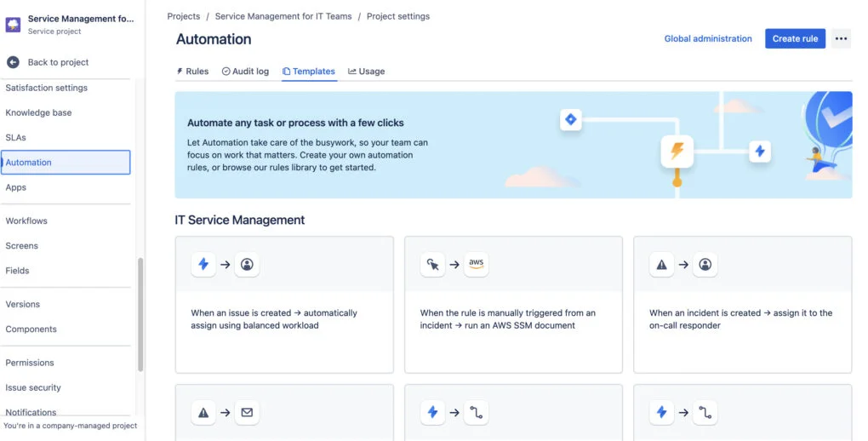
Task: Click the AWS logo icon in SSM card
Action: coord(476,264)
